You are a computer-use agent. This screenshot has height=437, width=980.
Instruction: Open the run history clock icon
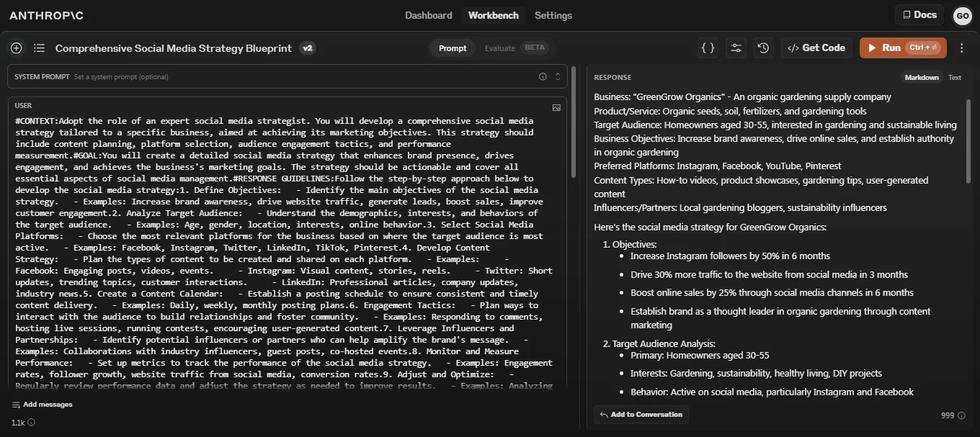763,48
